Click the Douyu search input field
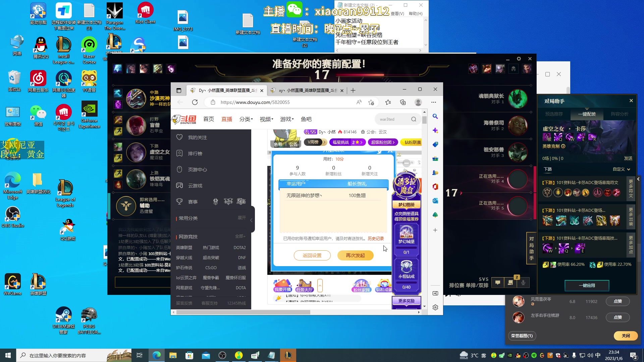Viewport: 644px width, 362px height. [393, 119]
